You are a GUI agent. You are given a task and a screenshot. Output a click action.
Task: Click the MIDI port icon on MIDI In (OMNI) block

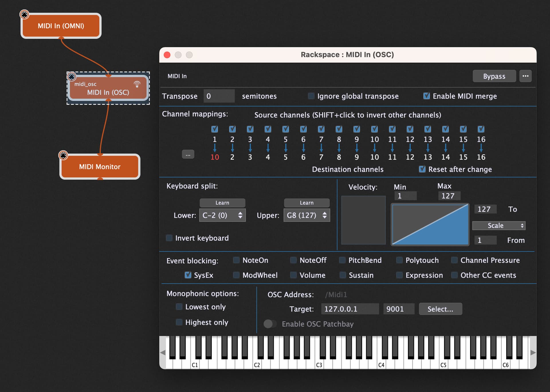24,14
